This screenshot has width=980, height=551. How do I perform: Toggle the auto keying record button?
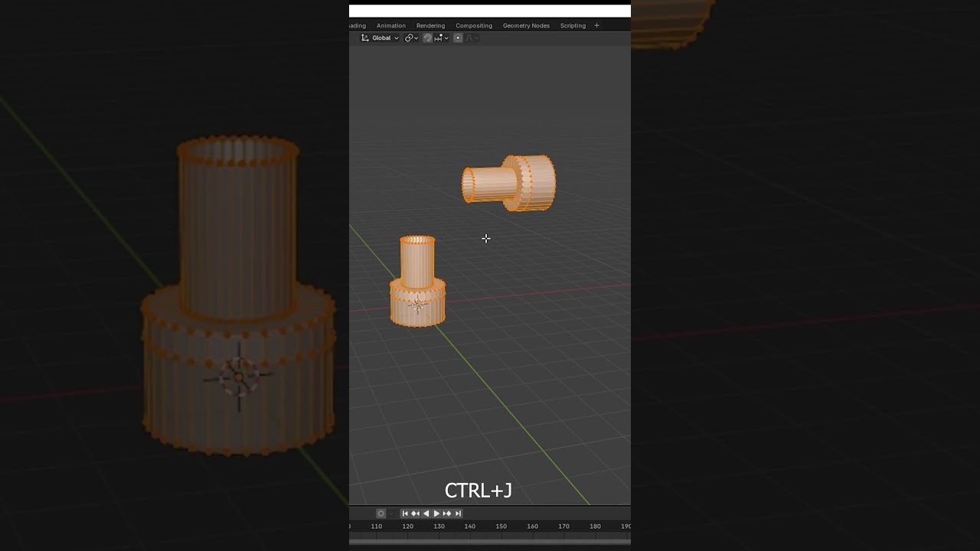click(381, 514)
